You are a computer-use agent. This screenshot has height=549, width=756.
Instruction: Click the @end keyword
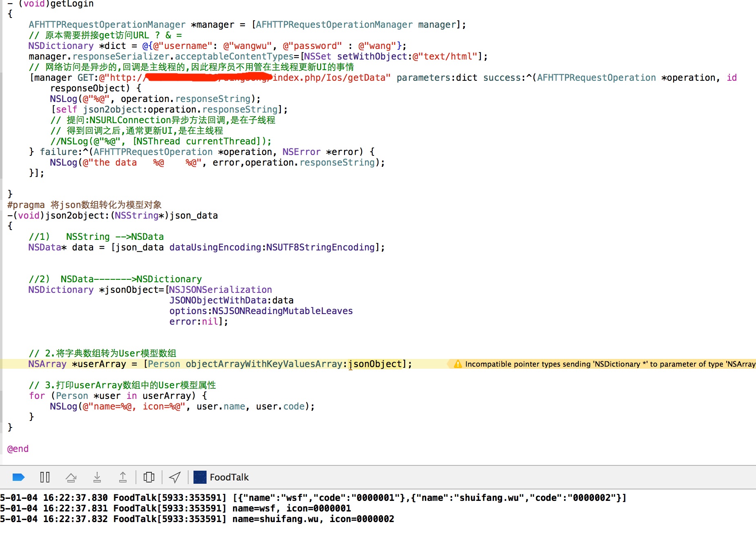(x=18, y=449)
